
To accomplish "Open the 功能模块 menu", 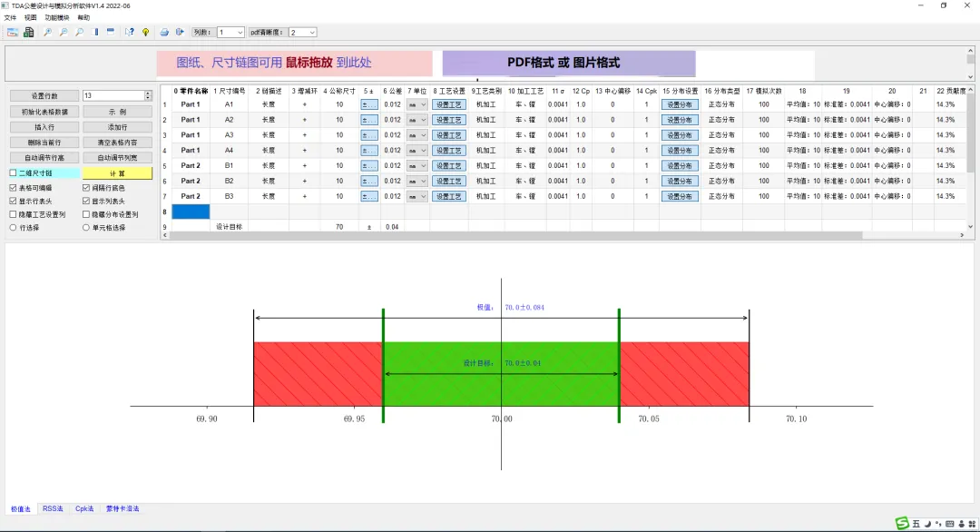I will point(57,17).
